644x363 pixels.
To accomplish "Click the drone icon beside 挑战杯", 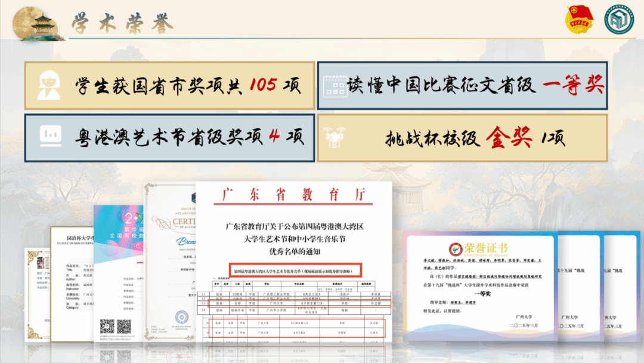I will tap(335, 137).
